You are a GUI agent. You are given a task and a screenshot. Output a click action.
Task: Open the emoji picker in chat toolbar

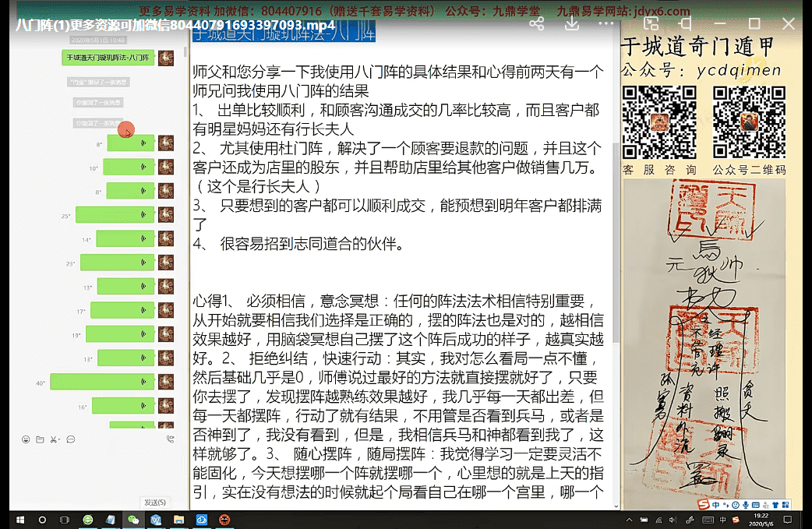pyautogui.click(x=26, y=439)
